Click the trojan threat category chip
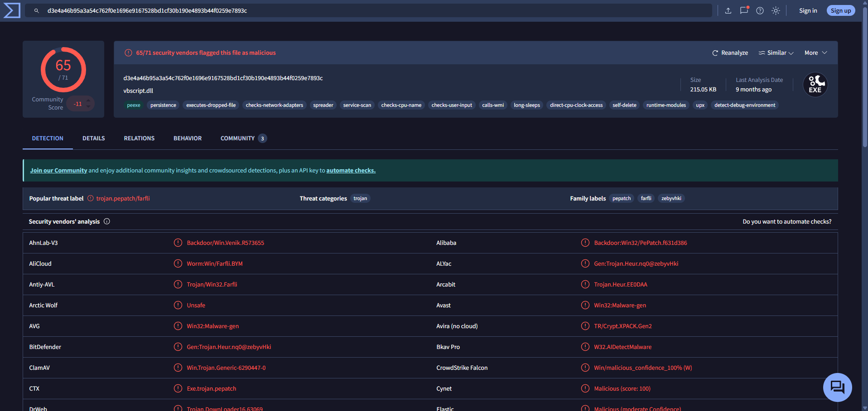 pos(360,198)
